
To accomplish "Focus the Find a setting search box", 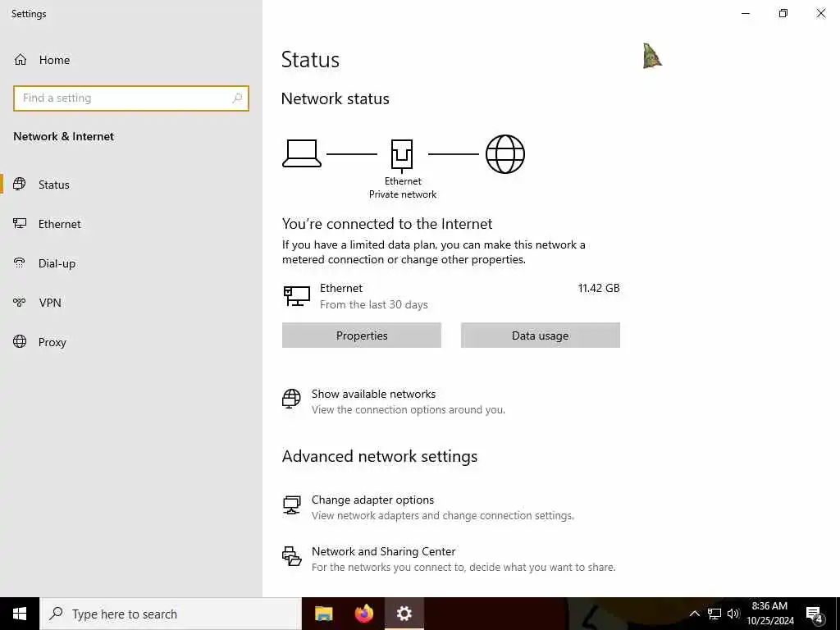I will click(131, 98).
